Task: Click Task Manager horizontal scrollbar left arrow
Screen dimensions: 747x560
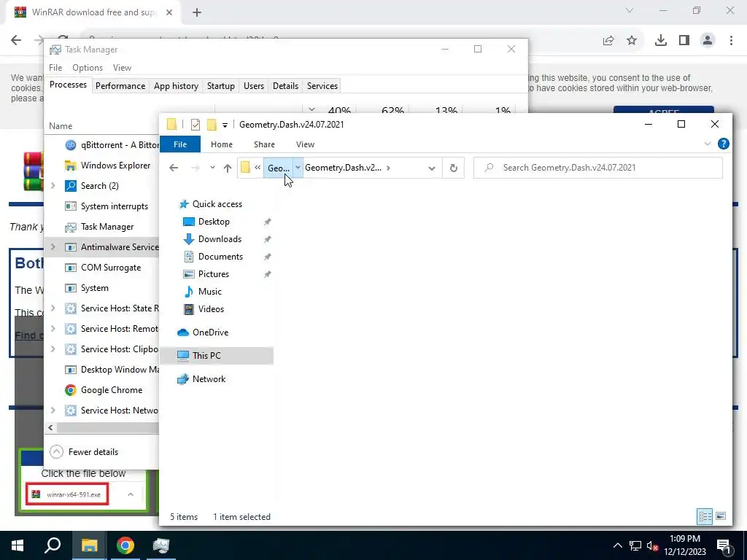Action: coord(50,427)
